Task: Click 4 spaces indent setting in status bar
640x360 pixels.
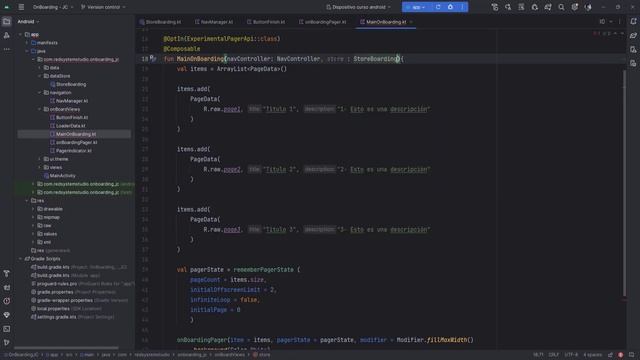Action: coord(592,355)
